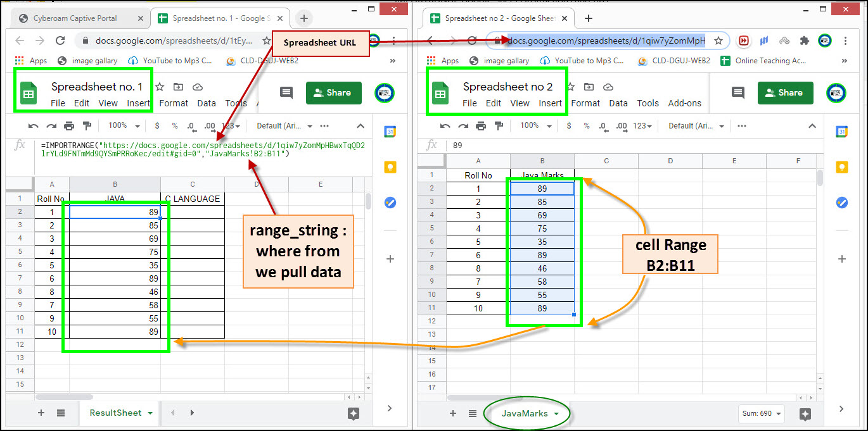Open the comment history icon near Share
Screen dimensions: 868x431
(x=737, y=92)
